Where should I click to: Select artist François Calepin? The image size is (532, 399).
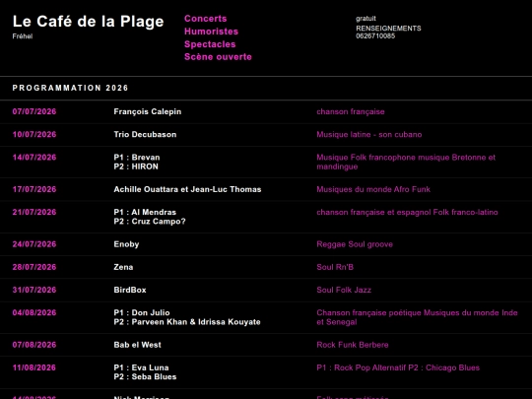[147, 111]
